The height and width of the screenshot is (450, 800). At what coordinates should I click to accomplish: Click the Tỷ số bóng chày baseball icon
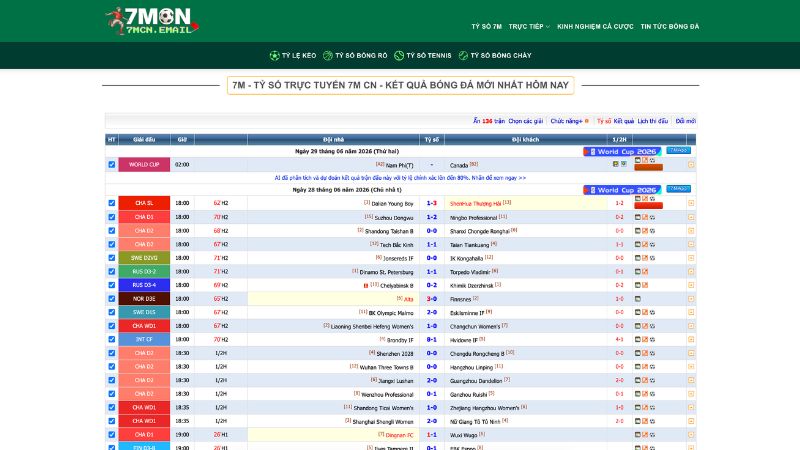coord(463,56)
